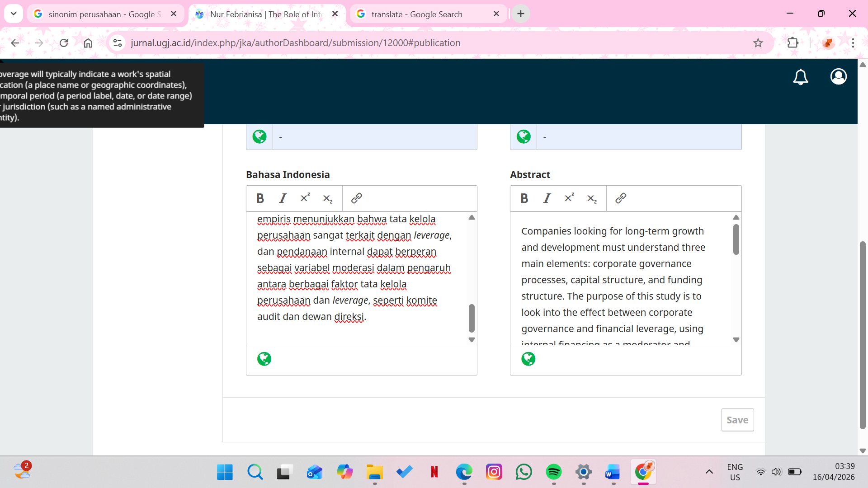Apply italic in Bahasa Indonesia editor
The width and height of the screenshot is (868, 488).
(283, 198)
